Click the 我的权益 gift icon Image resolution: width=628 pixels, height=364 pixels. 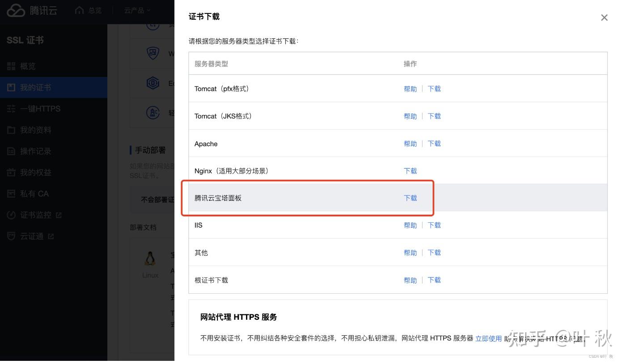click(x=11, y=173)
